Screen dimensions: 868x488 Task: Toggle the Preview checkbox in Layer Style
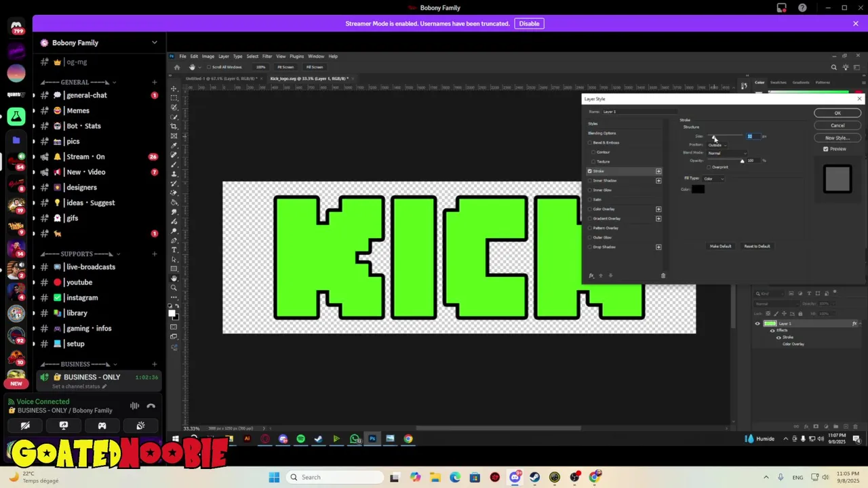[826, 149]
